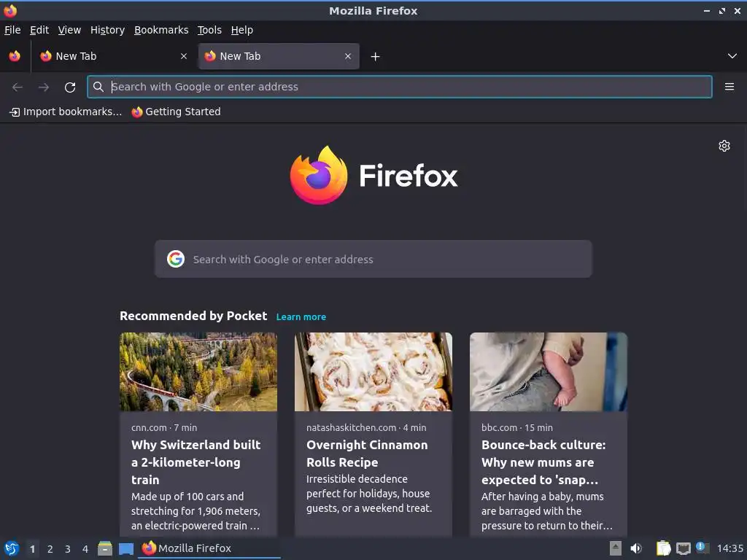The height and width of the screenshot is (560, 747).
Task: Switch to the first New Tab
Action: coord(113,56)
